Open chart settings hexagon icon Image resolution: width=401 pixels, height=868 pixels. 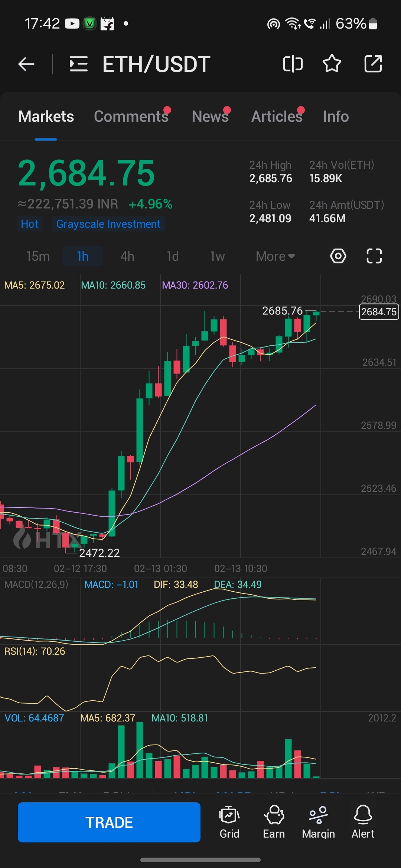pyautogui.click(x=338, y=256)
